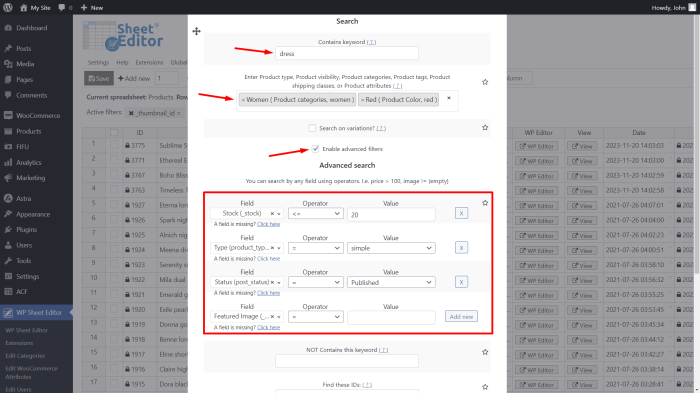Select row checkbox for product 1927
Screen dimensions: 700x393
114,205
